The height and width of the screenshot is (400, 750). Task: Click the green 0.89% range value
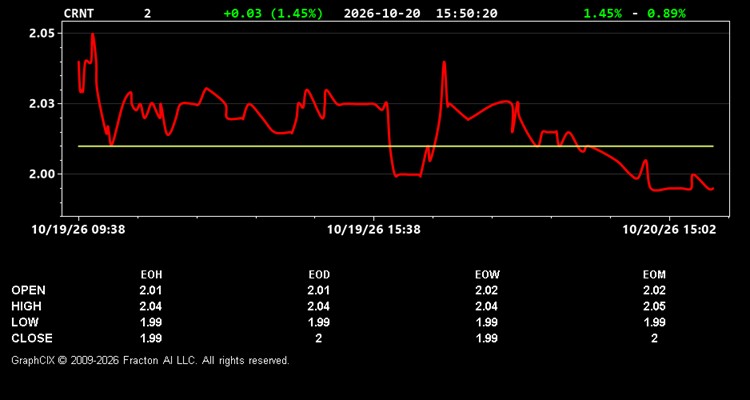666,13
